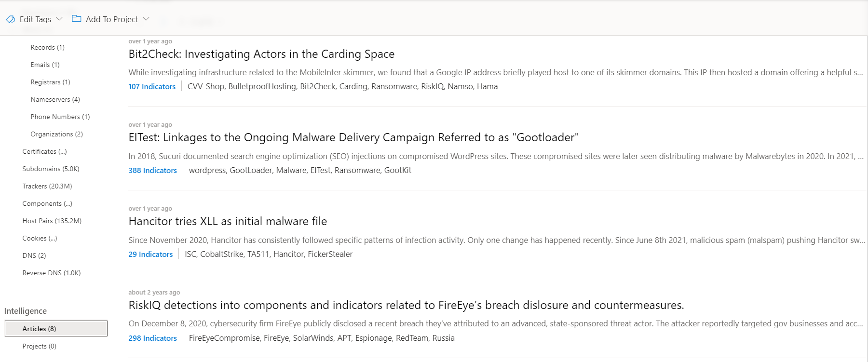This screenshot has height=362, width=868.
Task: Click the tag icon beside Edit Tags
Action: click(9, 19)
